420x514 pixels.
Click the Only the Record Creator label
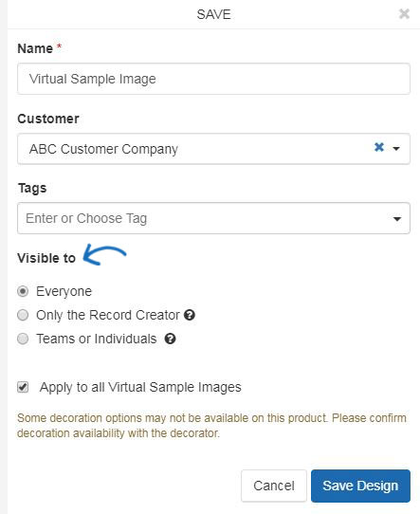(x=108, y=316)
